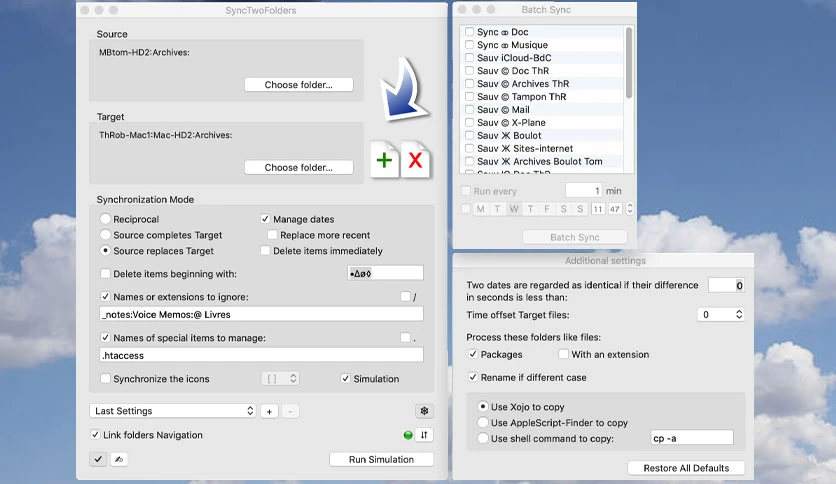Select Use AppleScript-Finder to copy
Image resolution: width=836 pixels, height=484 pixels.
tap(483, 422)
